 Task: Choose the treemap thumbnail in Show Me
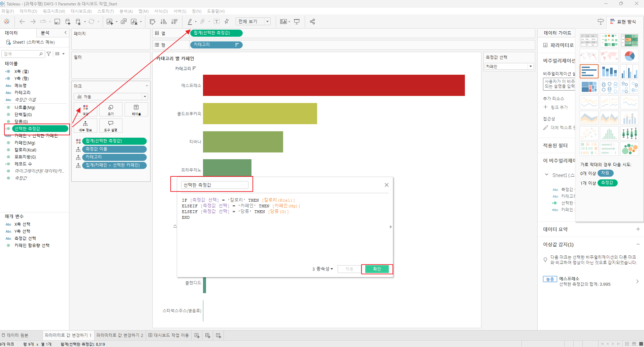589,87
